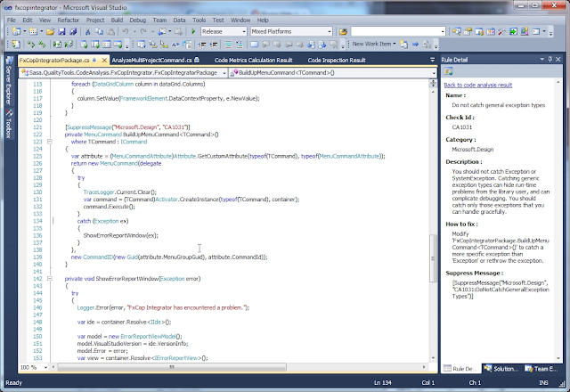Click the Rule Detail scroll down arrow

pos(558,358)
